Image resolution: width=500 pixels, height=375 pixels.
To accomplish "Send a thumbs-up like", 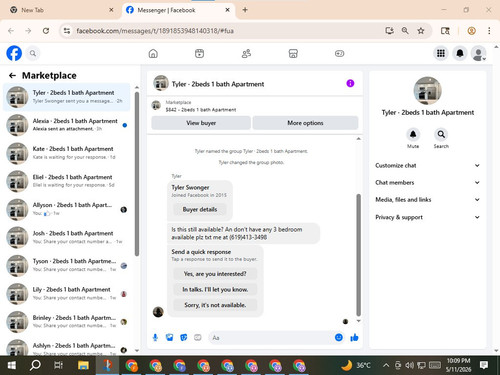I will pyautogui.click(x=354, y=338).
